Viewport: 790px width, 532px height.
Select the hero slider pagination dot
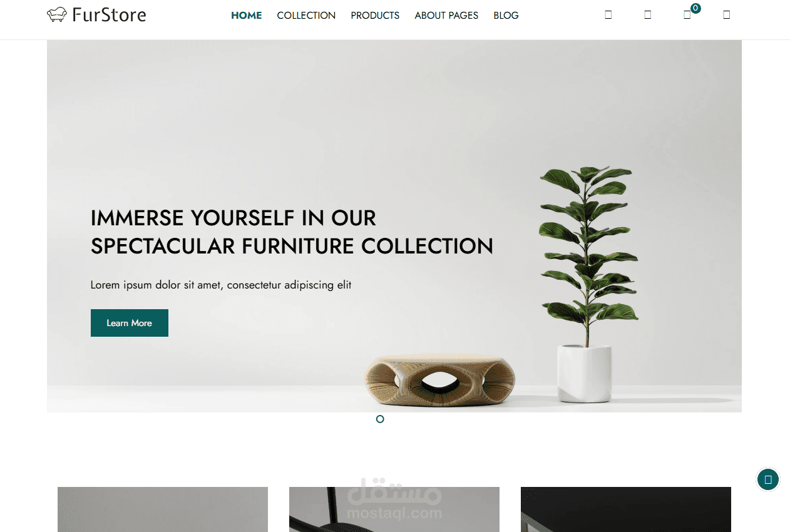(x=380, y=419)
